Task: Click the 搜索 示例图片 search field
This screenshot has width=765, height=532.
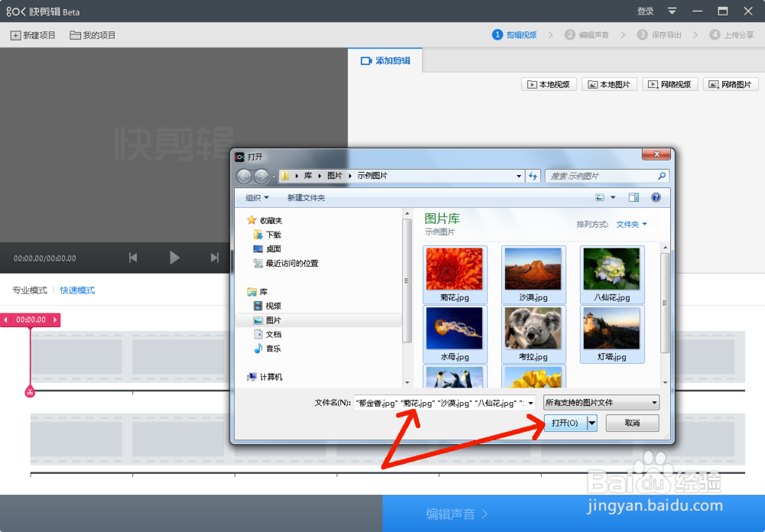Action: tap(607, 176)
